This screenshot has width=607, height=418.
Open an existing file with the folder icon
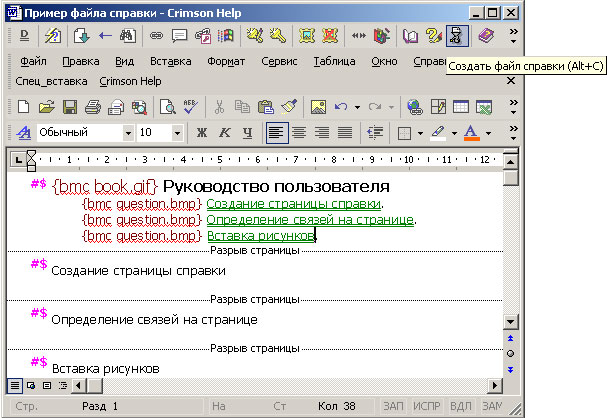[46, 106]
